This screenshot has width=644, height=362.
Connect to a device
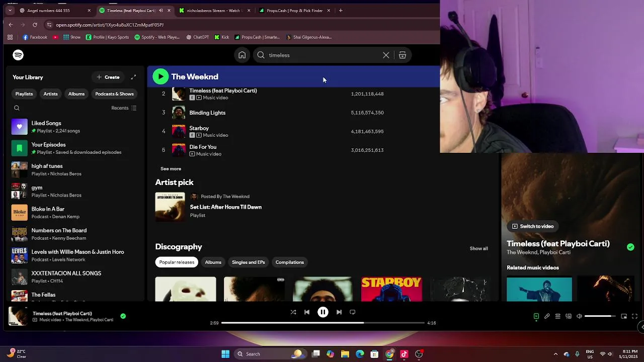click(x=569, y=316)
